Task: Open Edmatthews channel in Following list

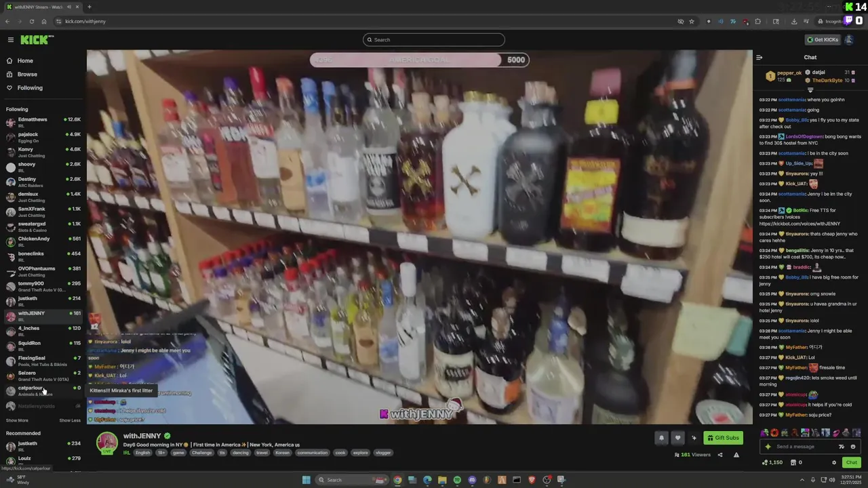Action: point(43,123)
